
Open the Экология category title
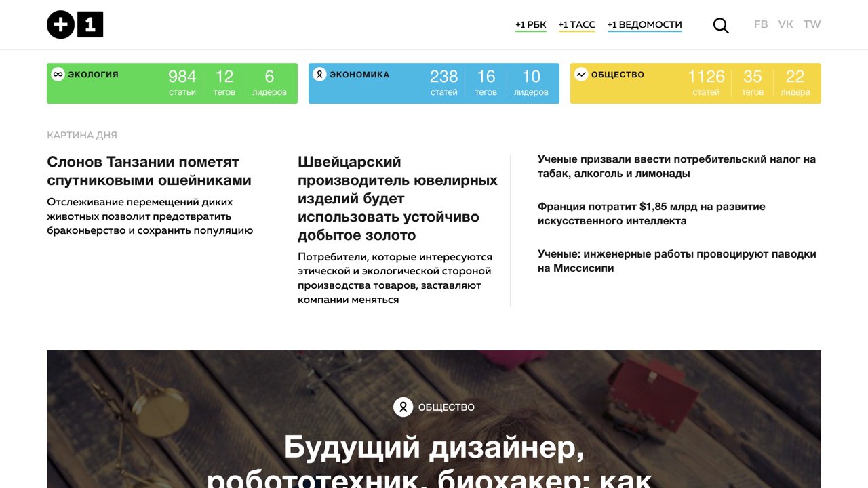coord(93,75)
